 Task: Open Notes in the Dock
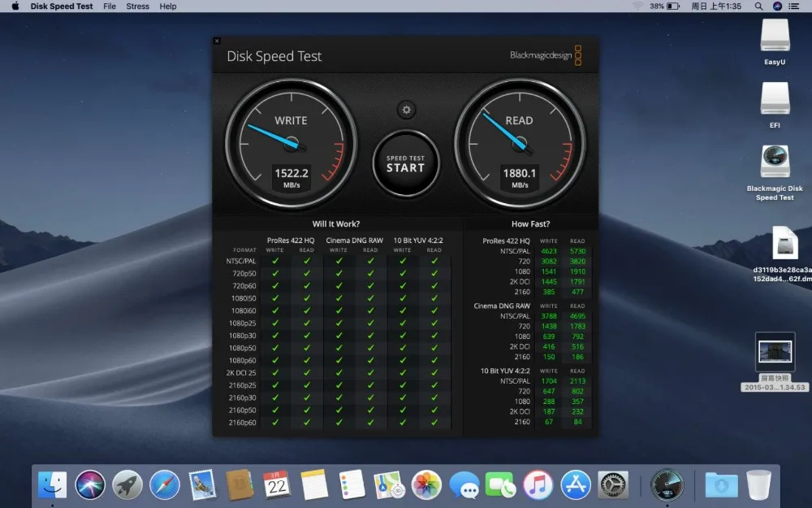(314, 486)
